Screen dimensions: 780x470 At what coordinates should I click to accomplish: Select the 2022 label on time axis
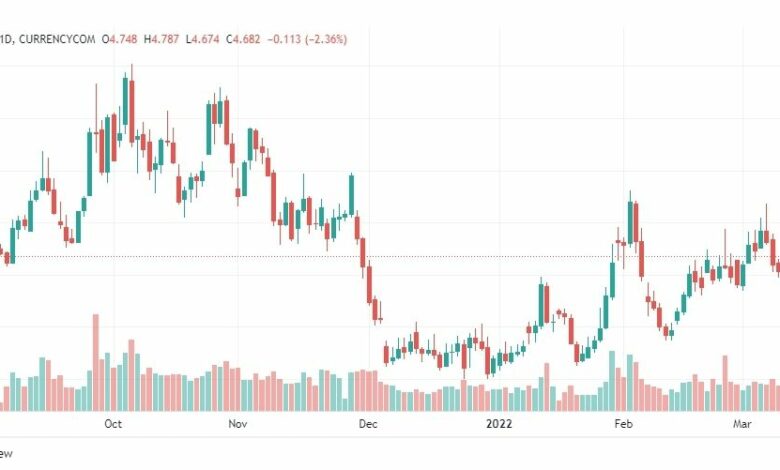click(x=499, y=424)
